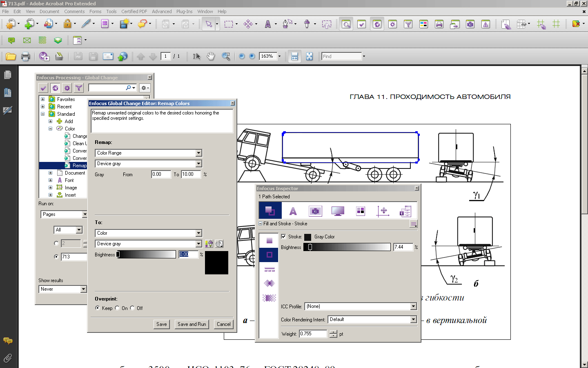Viewport: 588px width, 368px height.
Task: Select the Hand tool
Action: [x=211, y=56]
